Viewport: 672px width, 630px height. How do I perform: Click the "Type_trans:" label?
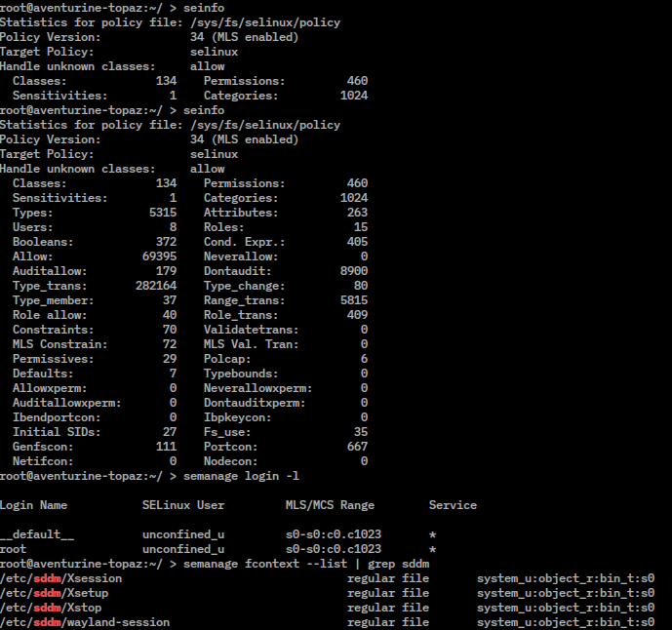(x=50, y=286)
